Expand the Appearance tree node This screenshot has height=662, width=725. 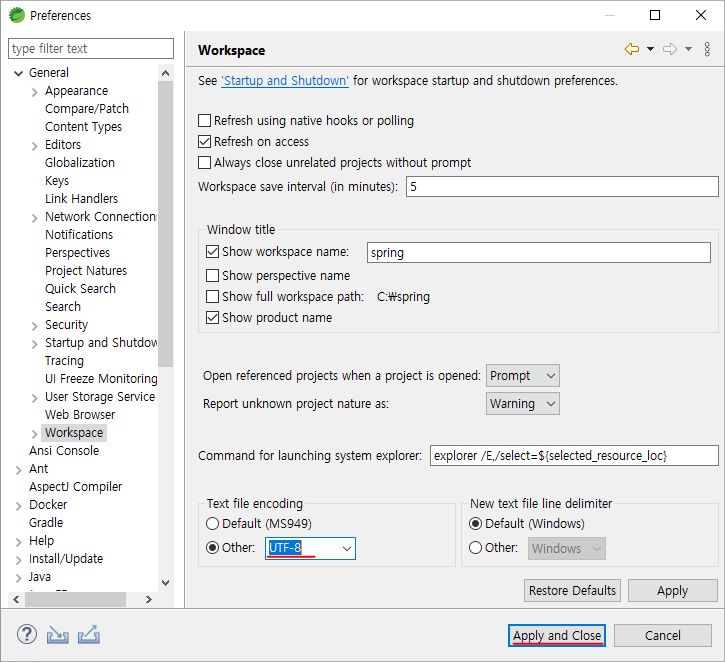pyautogui.click(x=35, y=92)
